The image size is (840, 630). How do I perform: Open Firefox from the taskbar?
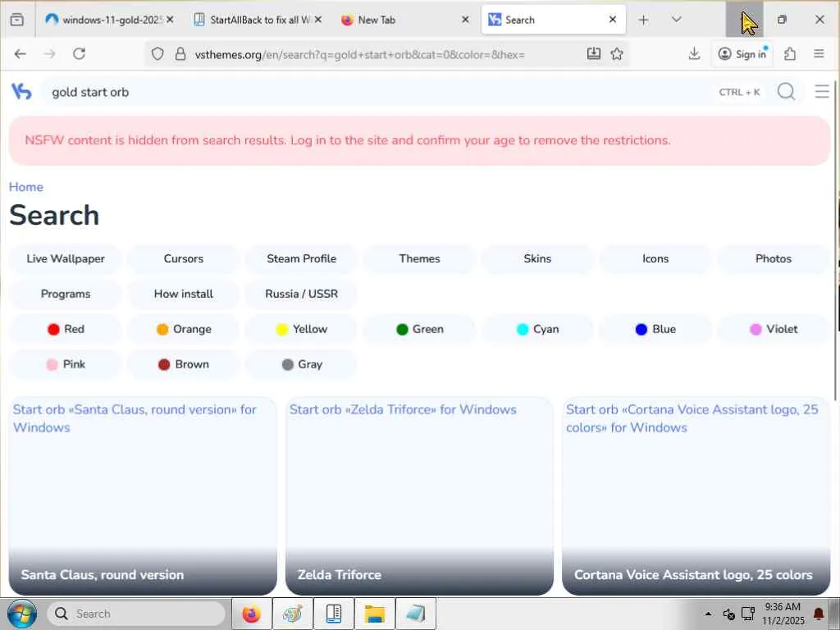tap(251, 614)
